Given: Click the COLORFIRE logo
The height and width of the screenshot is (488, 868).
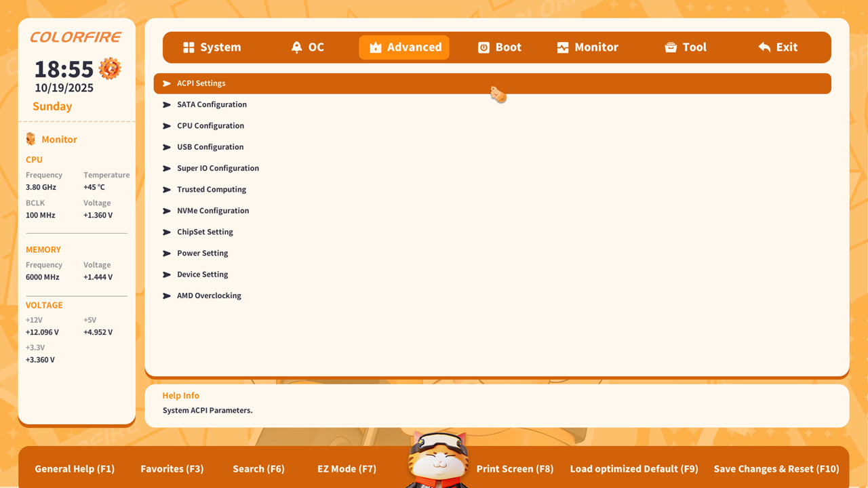Looking at the screenshot, I should (x=76, y=37).
